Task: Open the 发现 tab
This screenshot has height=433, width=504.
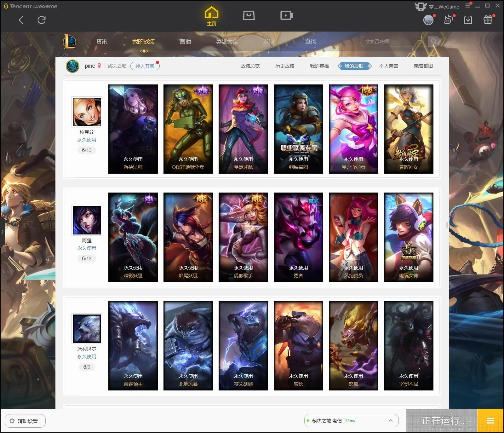Action: pyautogui.click(x=269, y=41)
